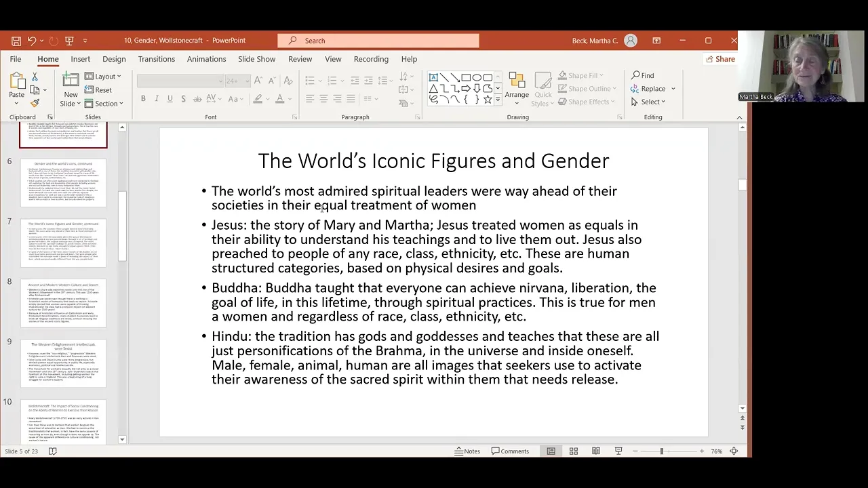The width and height of the screenshot is (868, 488).
Task: Align text right
Action: coord(337,99)
